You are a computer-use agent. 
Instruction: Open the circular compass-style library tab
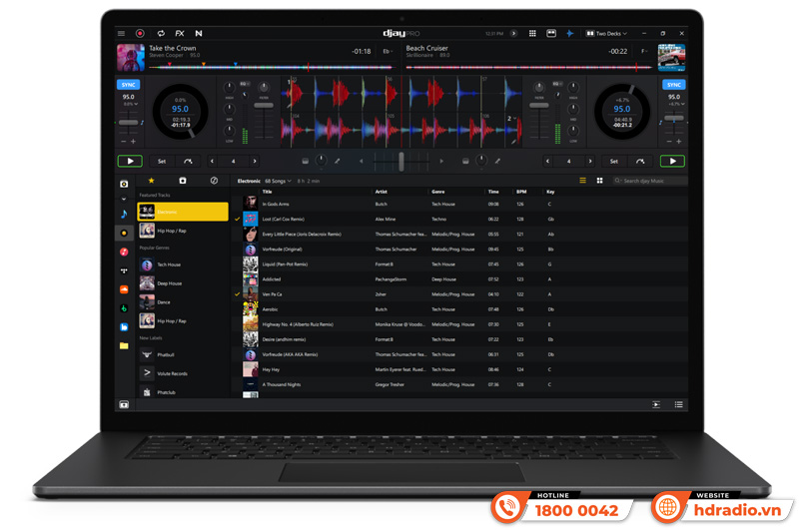tap(214, 181)
